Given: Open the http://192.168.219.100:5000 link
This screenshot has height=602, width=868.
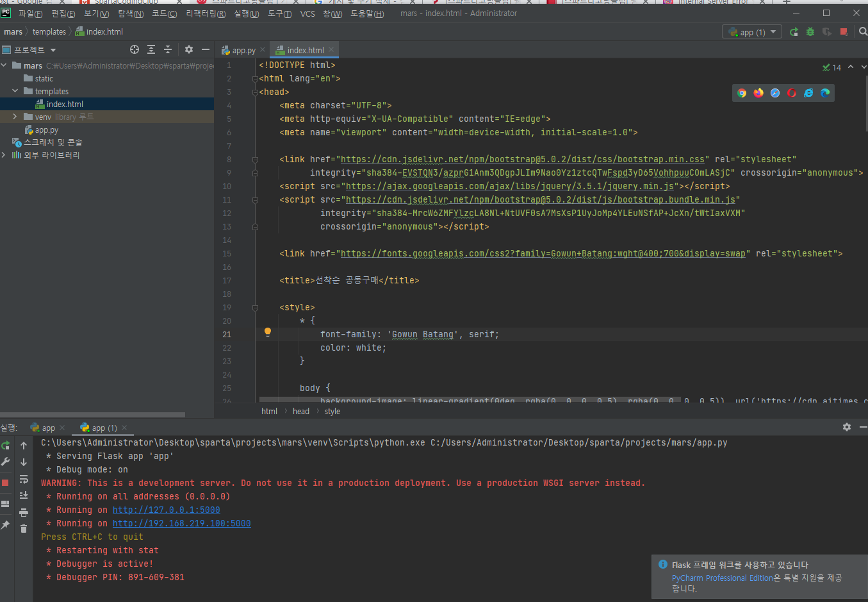Looking at the screenshot, I should pyautogui.click(x=182, y=524).
